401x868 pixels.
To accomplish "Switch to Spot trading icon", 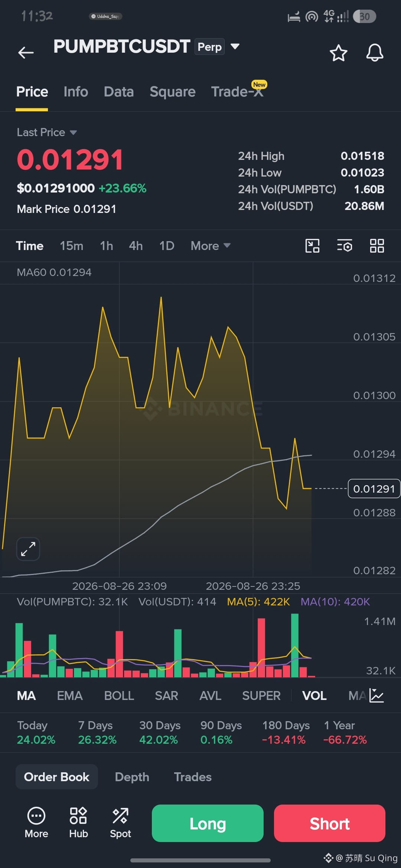I will click(120, 823).
